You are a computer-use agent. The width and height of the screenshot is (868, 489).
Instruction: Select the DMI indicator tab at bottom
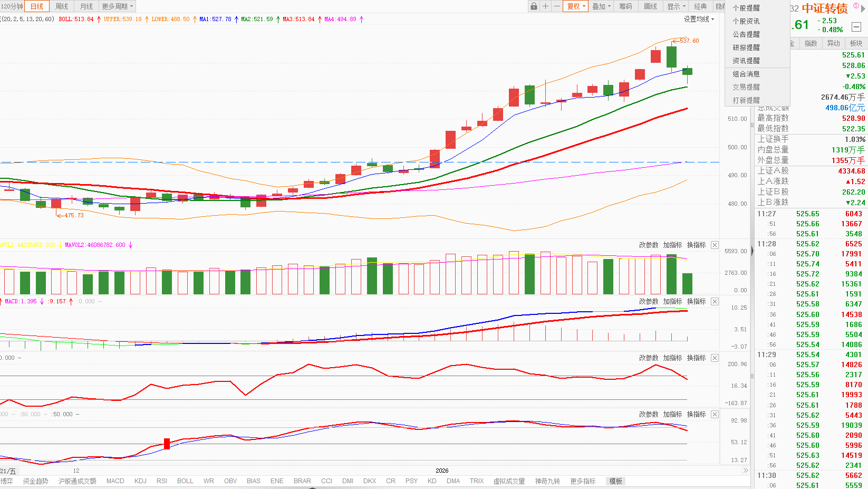point(348,481)
